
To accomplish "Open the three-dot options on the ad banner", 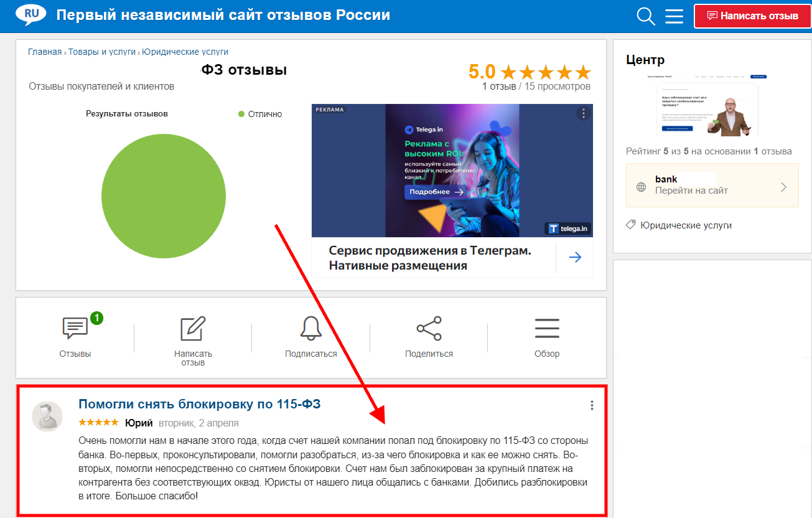I will coord(583,113).
